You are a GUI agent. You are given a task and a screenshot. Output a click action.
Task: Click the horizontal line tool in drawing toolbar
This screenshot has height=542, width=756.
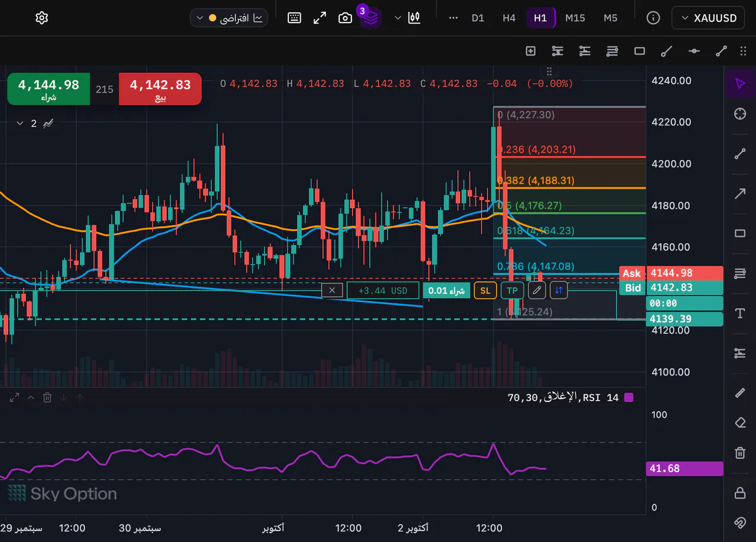click(x=694, y=51)
